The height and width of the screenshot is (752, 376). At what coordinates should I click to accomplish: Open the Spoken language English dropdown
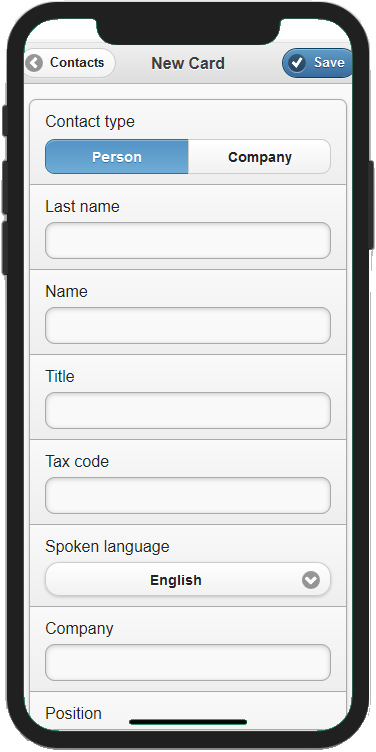click(x=188, y=579)
